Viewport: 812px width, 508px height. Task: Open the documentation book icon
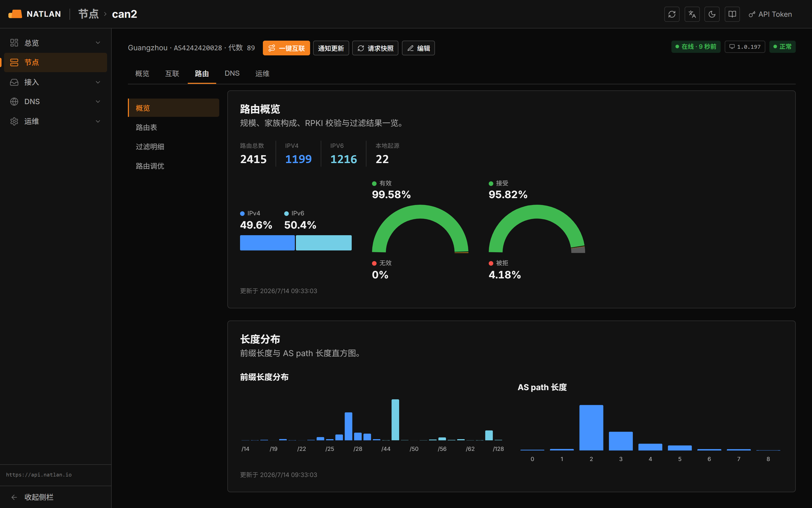732,14
